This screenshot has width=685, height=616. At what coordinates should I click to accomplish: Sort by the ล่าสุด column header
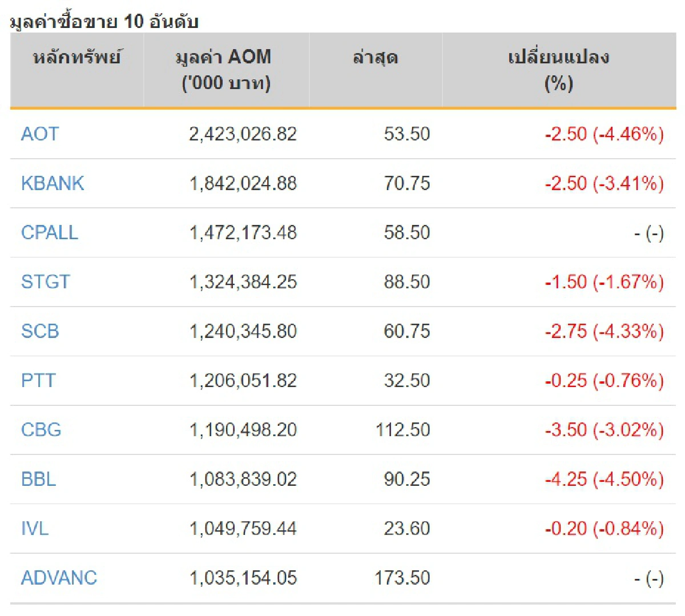pos(376,57)
